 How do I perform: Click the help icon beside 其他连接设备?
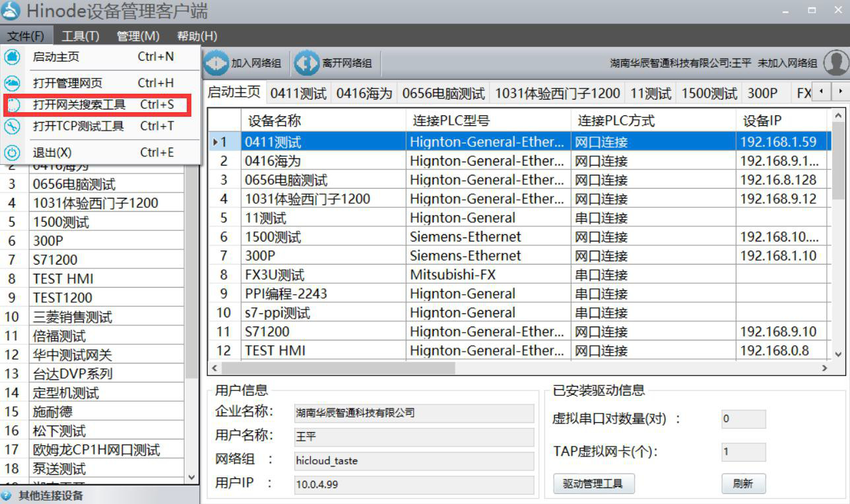[7, 497]
